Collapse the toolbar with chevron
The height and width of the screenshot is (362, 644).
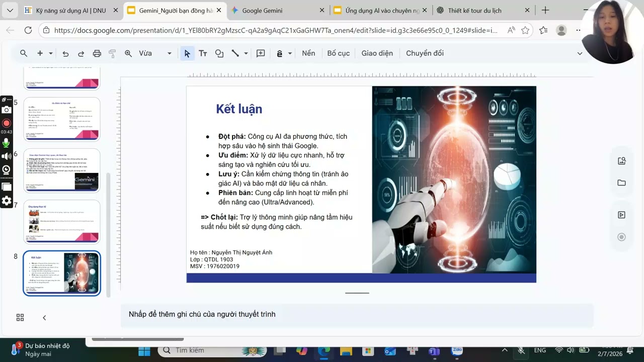coord(580,53)
